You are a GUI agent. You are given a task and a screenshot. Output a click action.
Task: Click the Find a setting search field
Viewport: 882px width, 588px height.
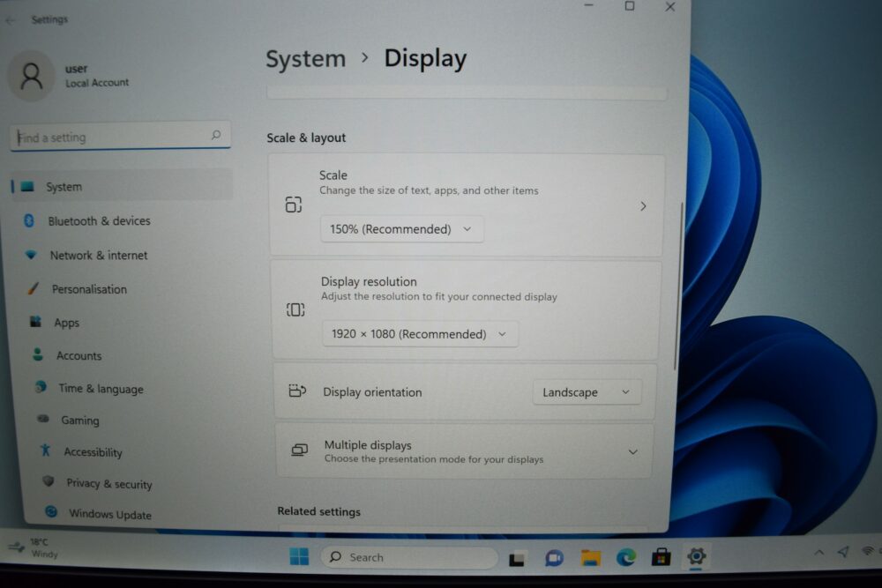click(120, 136)
